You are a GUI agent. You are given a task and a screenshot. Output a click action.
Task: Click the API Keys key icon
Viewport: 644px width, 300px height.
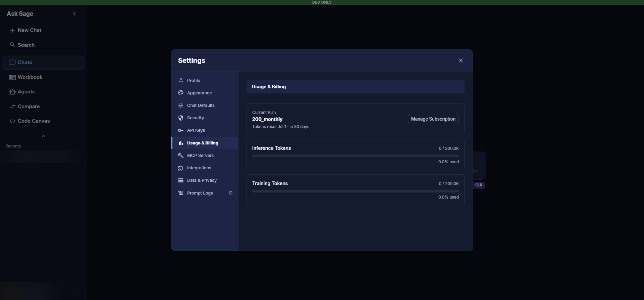(x=181, y=130)
